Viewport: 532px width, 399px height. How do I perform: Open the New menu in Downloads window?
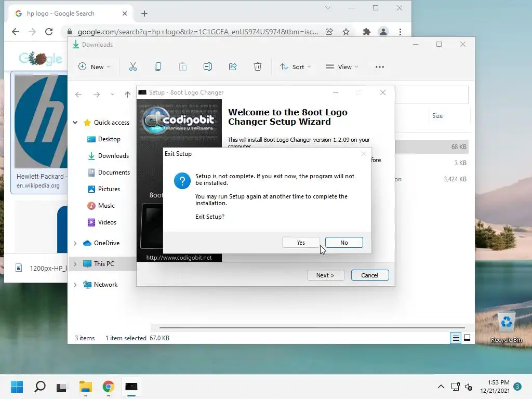[x=95, y=67]
